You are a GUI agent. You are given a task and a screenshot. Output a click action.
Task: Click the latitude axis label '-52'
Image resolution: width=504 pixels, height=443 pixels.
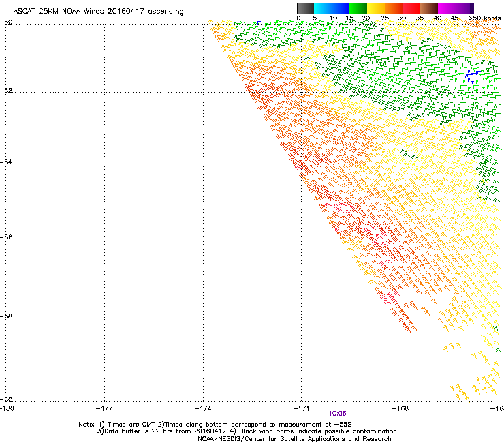click(6, 91)
